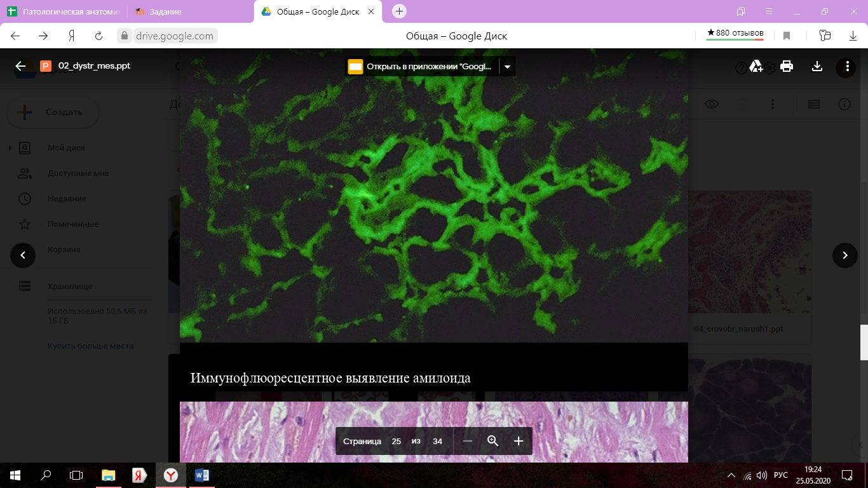Print the presentation with the printer icon
The width and height of the screenshot is (868, 488).
pyautogui.click(x=787, y=66)
